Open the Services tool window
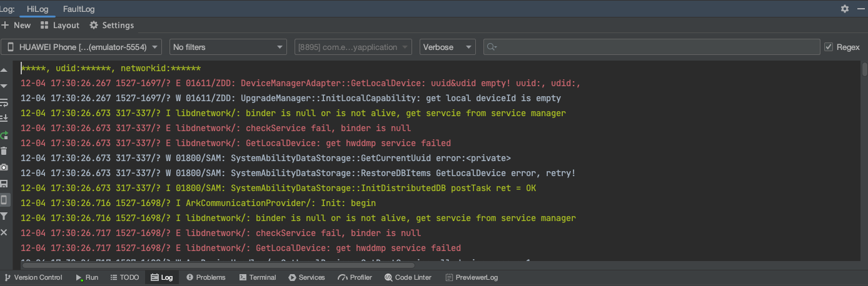 pos(306,277)
